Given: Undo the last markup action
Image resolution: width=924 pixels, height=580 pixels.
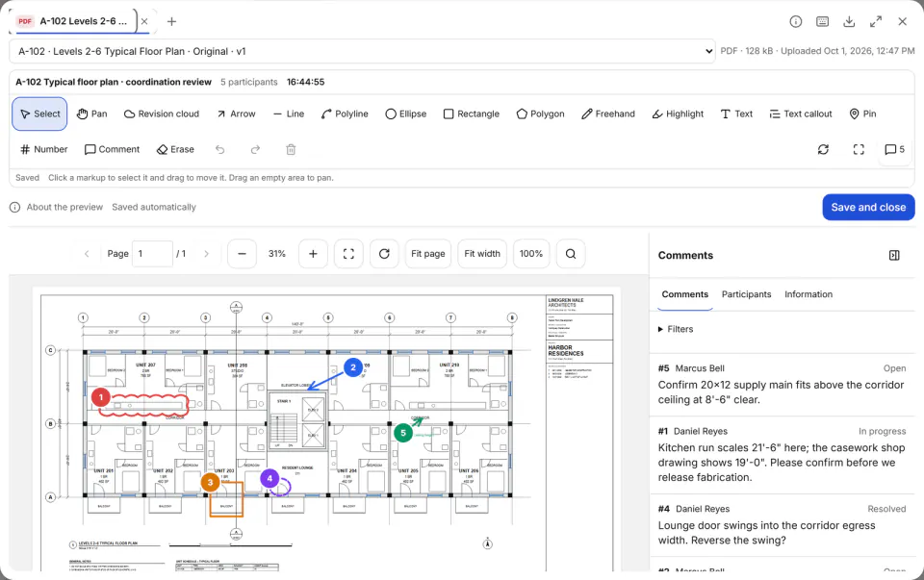Looking at the screenshot, I should coord(219,149).
